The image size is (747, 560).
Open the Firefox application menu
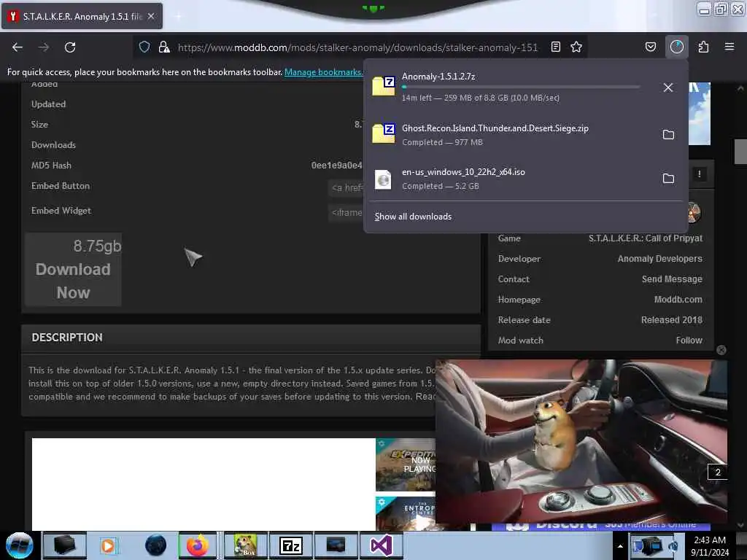tap(729, 47)
